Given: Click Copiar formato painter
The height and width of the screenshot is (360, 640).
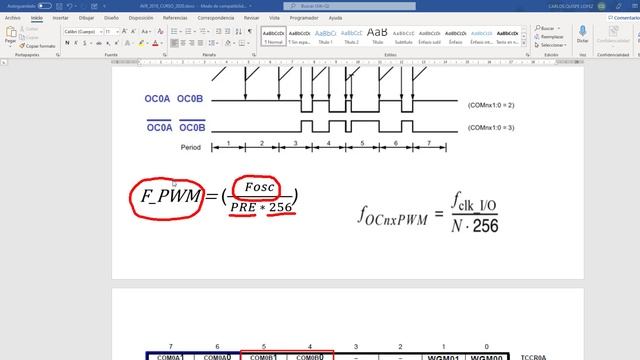Looking at the screenshot, I should [38, 46].
